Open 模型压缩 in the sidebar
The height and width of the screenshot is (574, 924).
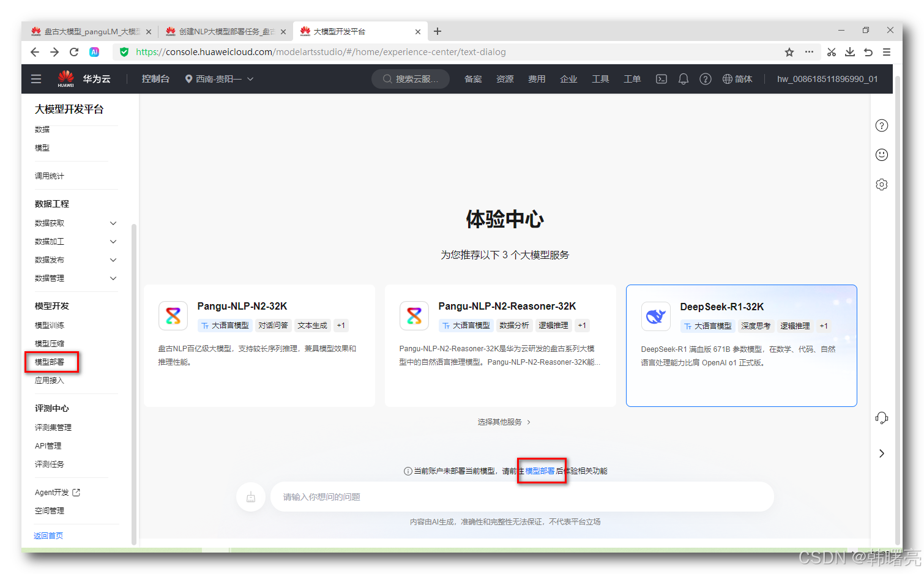point(50,344)
